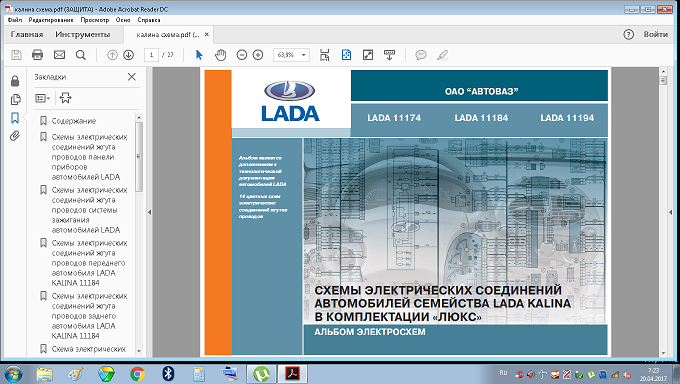Open the Attachments paperclip panel
The image size is (680, 384).
pos(15,136)
